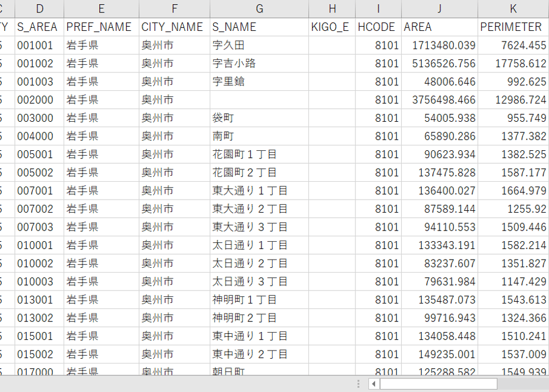Click S_NAME cell 東大通り１丁目
Image resolution: width=549 pixels, height=392 pixels.
260,191
